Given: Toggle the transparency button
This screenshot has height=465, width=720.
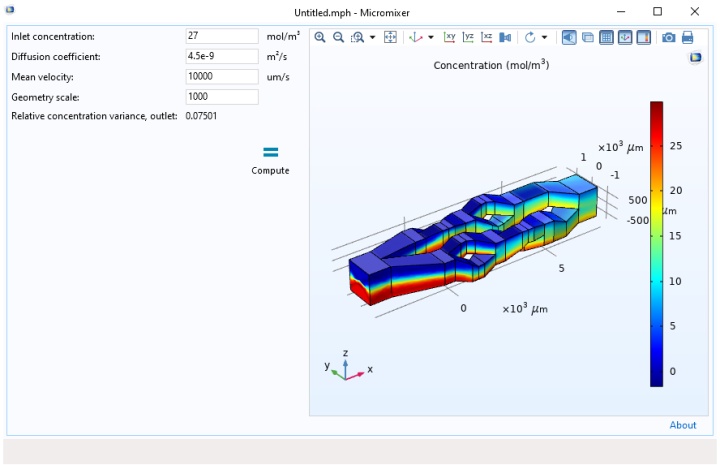Looking at the screenshot, I should pyautogui.click(x=588, y=37).
